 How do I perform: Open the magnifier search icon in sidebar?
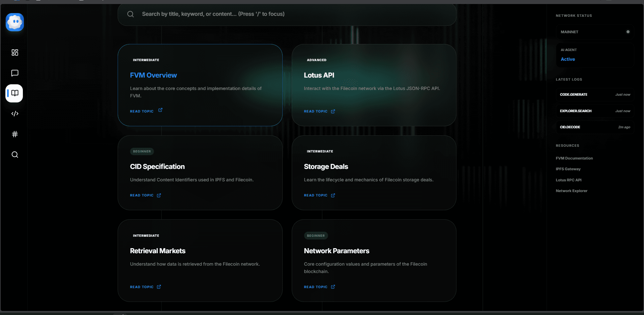coord(15,154)
